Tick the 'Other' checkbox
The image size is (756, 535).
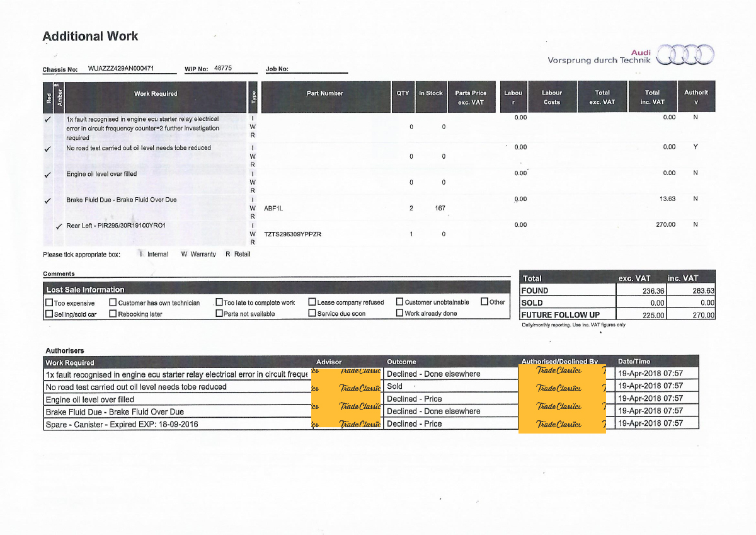(x=484, y=301)
